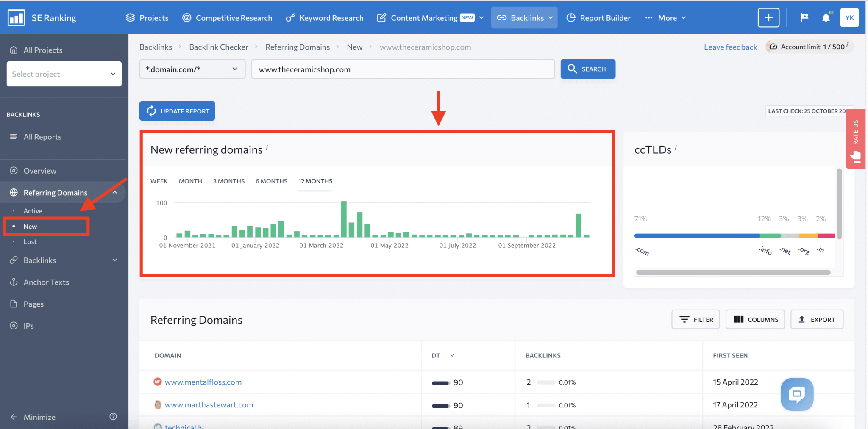The image size is (868, 429).
Task: Switch to the WEEK chart view
Action: point(159,181)
